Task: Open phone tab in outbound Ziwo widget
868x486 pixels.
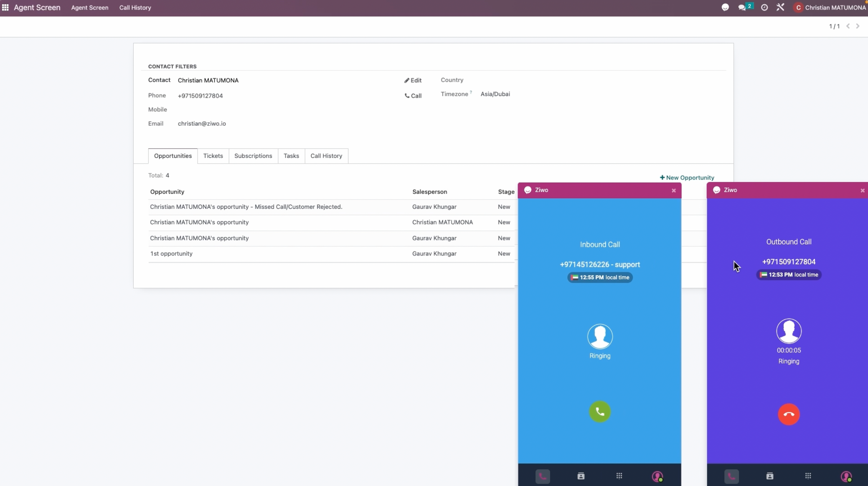Action: pyautogui.click(x=731, y=476)
